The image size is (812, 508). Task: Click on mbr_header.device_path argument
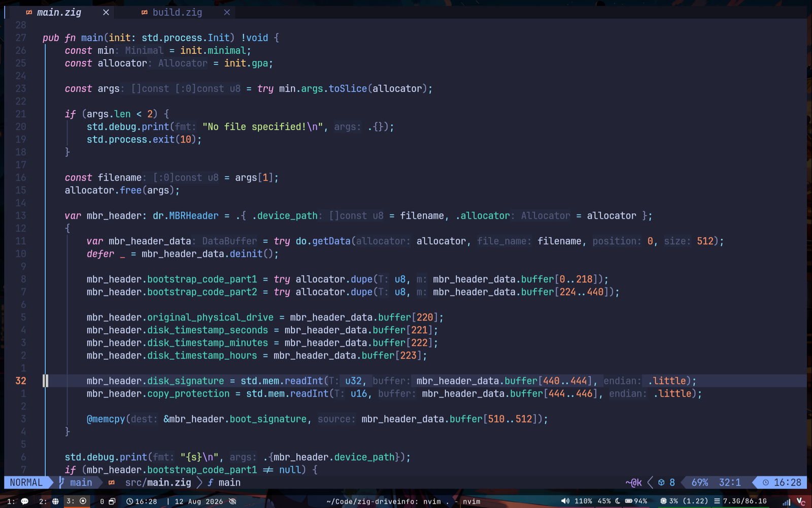[x=334, y=457]
